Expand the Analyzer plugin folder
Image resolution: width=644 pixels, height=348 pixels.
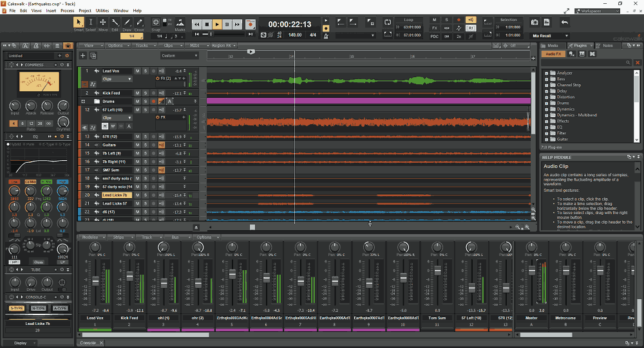547,73
